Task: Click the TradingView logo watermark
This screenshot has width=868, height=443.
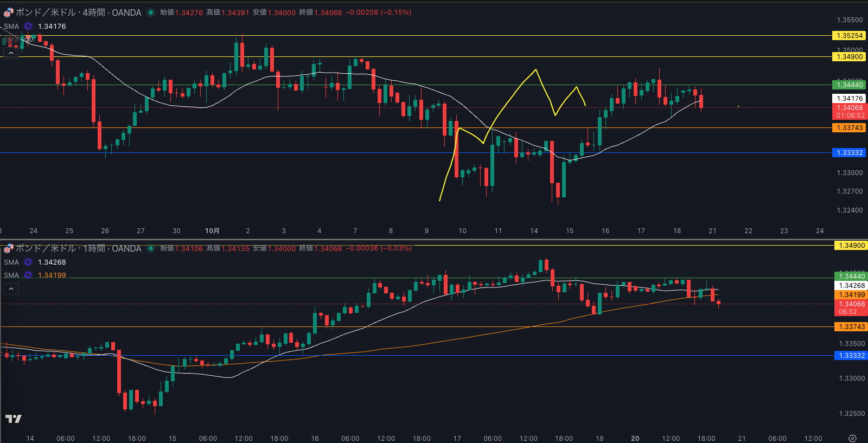Action: coord(14,419)
